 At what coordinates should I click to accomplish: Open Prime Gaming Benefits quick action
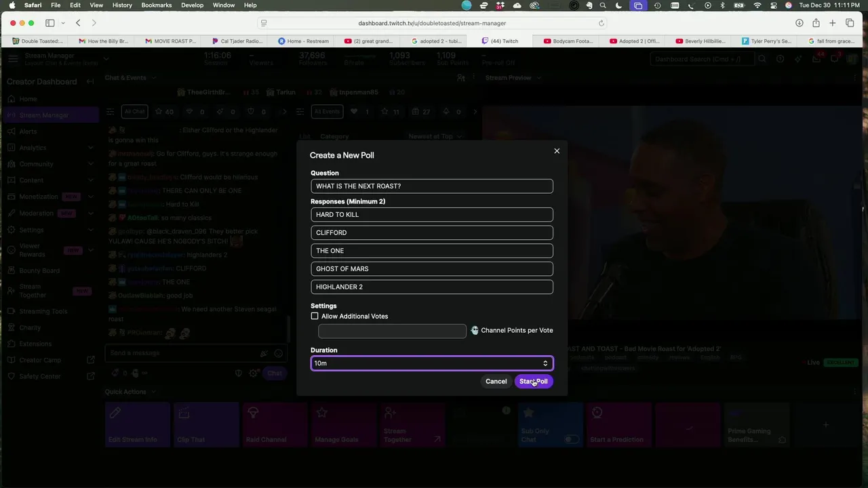coord(757,425)
